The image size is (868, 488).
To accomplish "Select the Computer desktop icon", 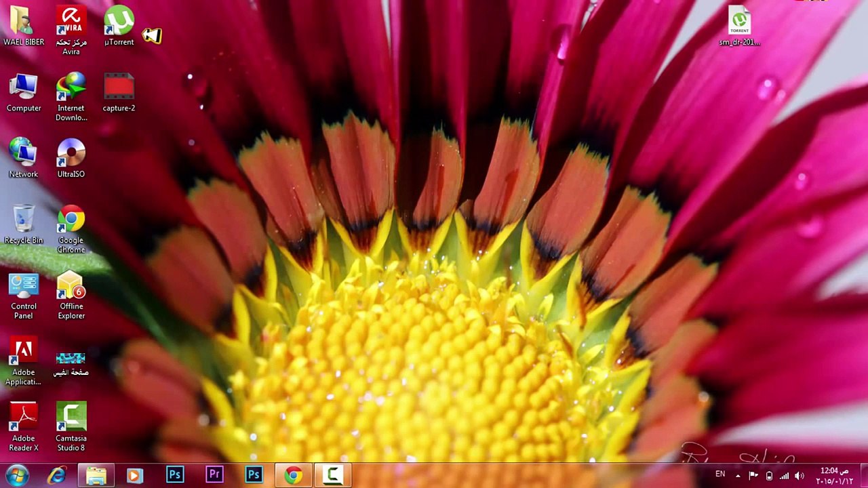I will (x=24, y=92).
